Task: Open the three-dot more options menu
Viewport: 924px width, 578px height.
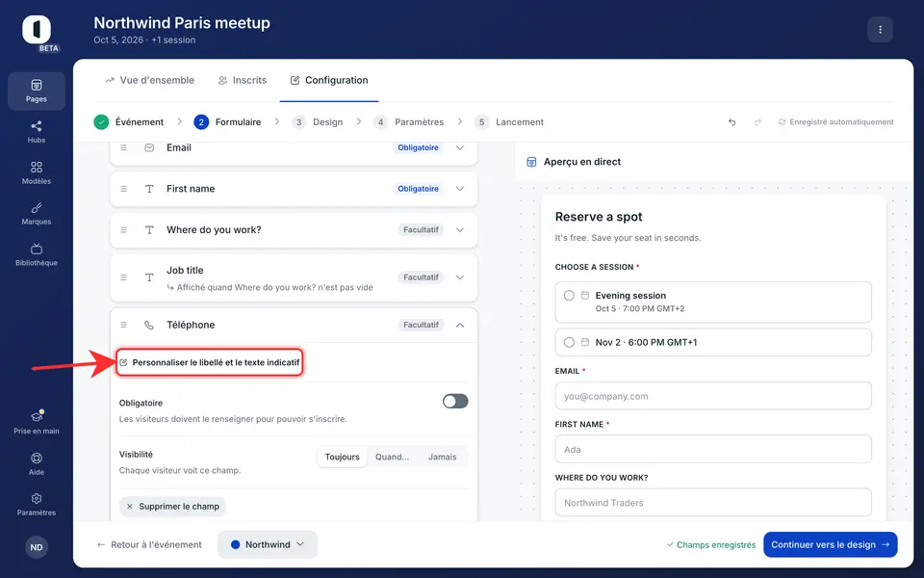Action: coord(880,30)
